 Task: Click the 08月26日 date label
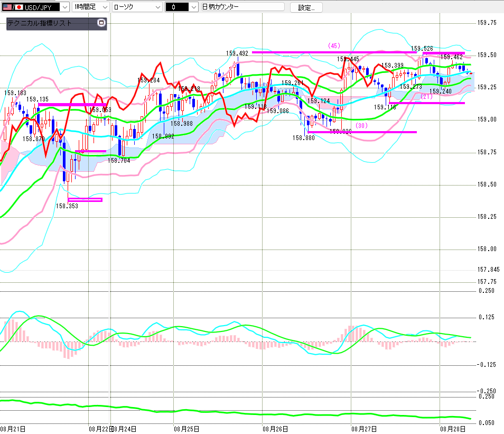coord(275,429)
